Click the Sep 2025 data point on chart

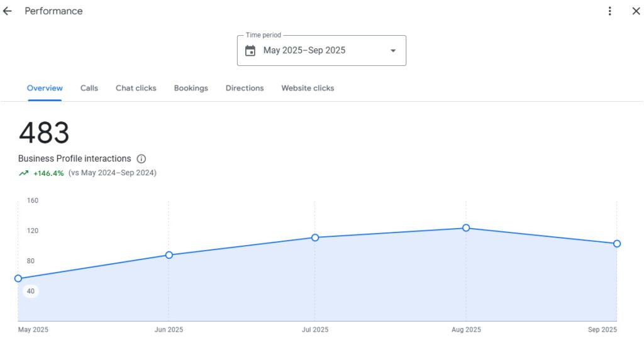click(617, 244)
